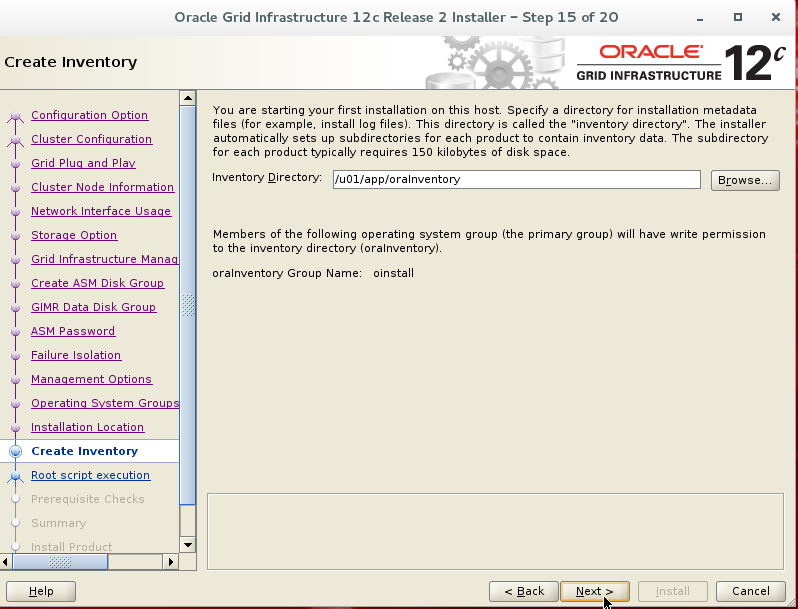Click the Operating System Groups bullet icon
The width and height of the screenshot is (798, 609).
click(15, 404)
